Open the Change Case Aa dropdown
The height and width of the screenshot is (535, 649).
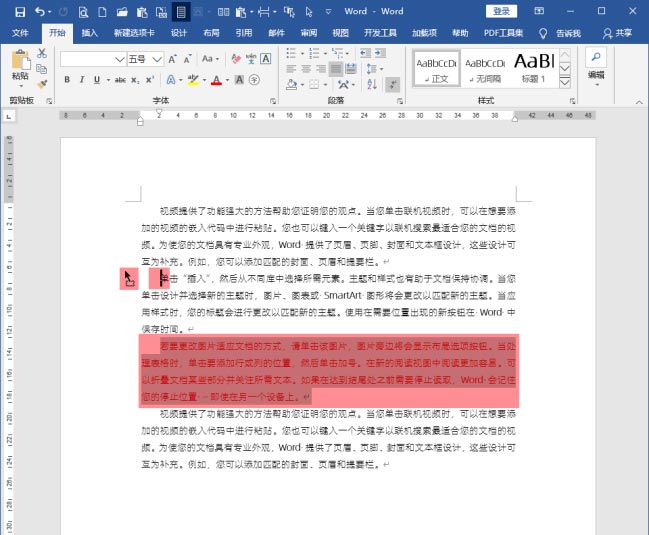(210, 59)
